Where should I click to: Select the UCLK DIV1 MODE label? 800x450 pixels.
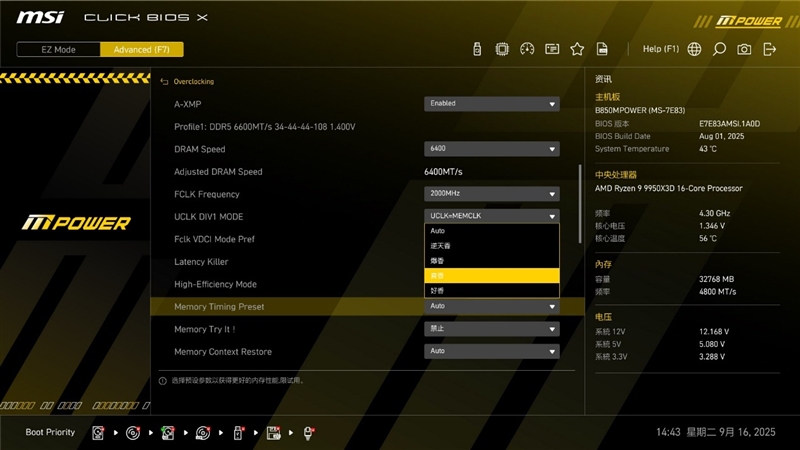tap(209, 217)
